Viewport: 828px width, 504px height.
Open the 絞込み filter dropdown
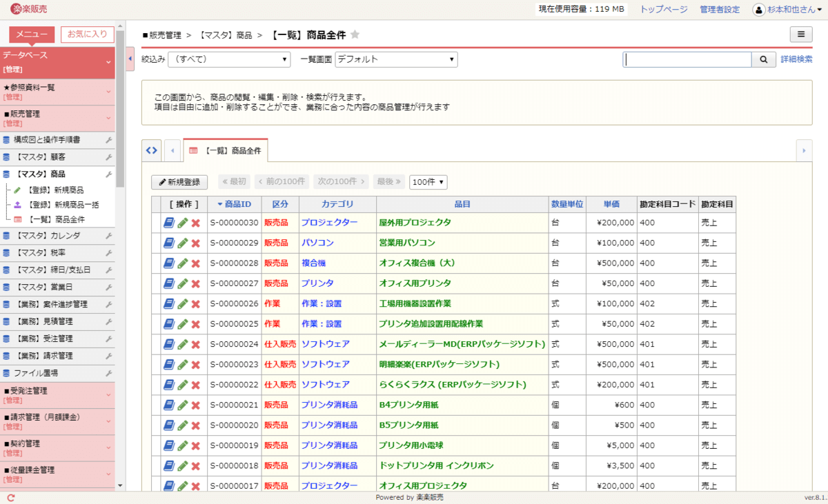228,60
